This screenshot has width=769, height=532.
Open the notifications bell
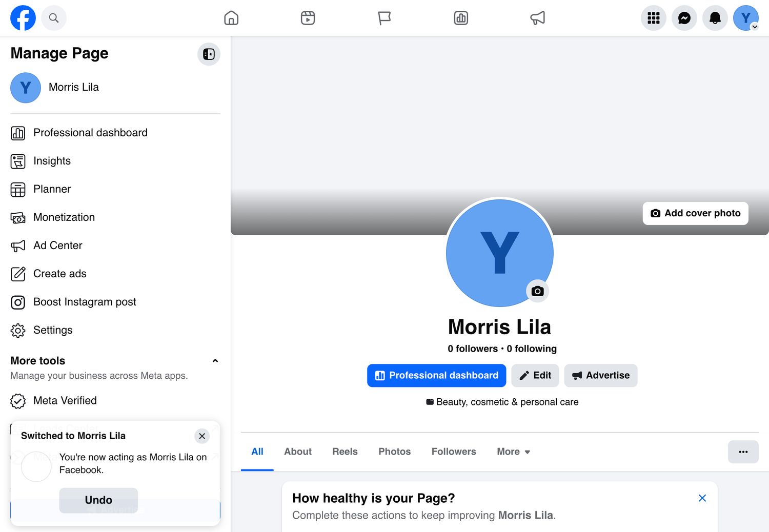[x=715, y=18]
